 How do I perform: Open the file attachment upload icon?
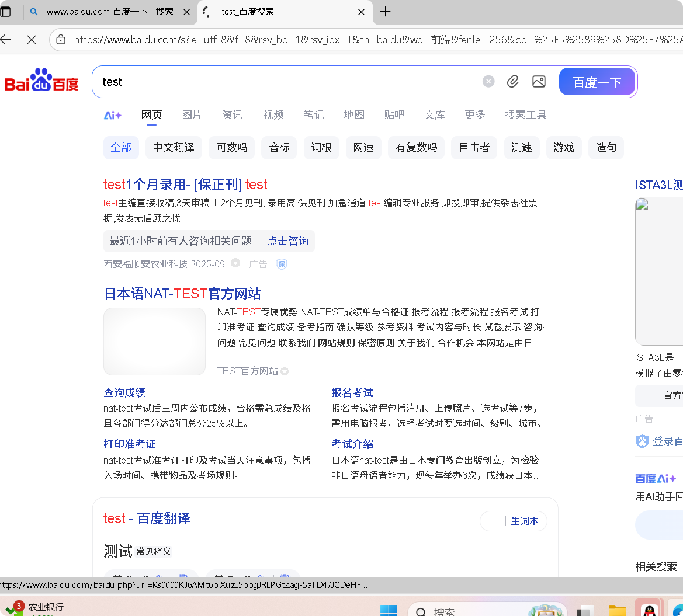coord(512,81)
